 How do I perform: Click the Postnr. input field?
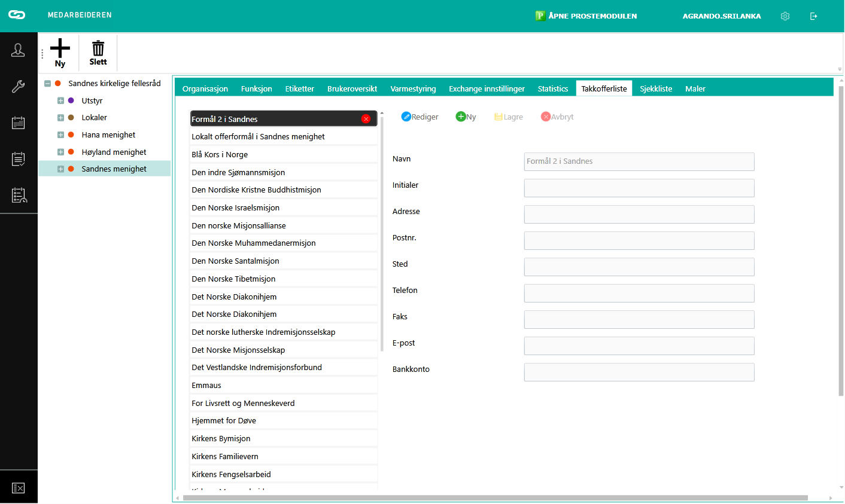[639, 240]
